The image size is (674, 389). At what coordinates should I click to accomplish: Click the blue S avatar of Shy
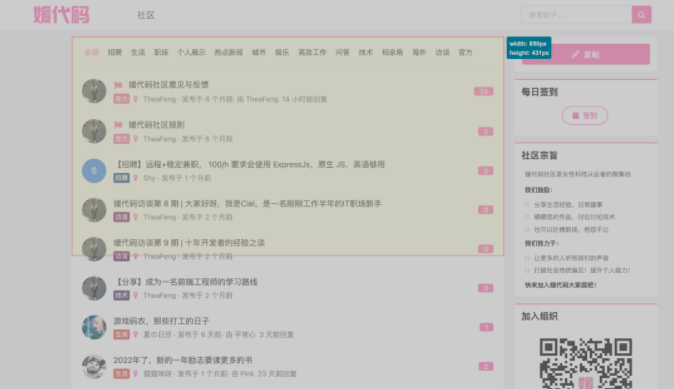94,171
